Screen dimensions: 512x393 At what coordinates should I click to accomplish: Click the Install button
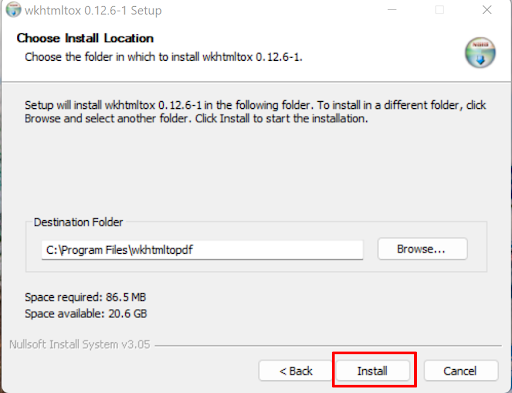click(x=373, y=371)
